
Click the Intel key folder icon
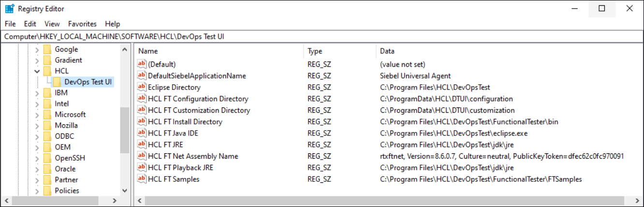pos(47,103)
